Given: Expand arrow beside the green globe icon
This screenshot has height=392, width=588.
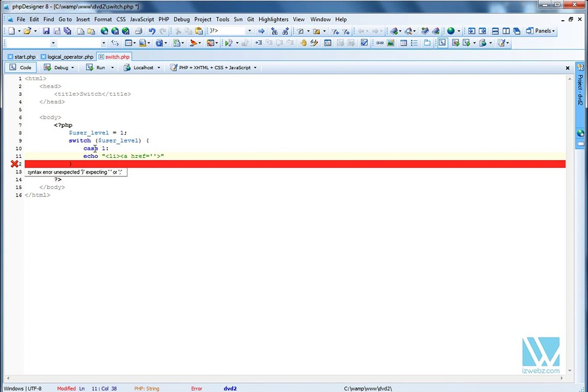Looking at the screenshot, I should click(458, 31).
